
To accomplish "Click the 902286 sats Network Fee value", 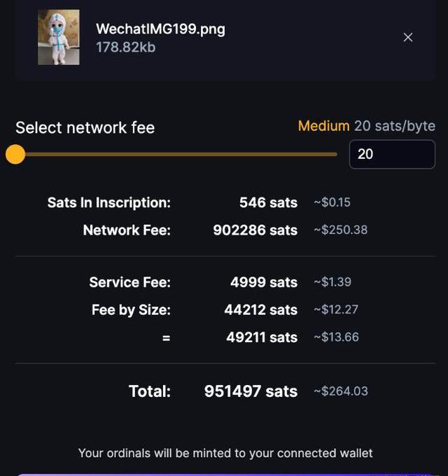I will (x=255, y=230).
